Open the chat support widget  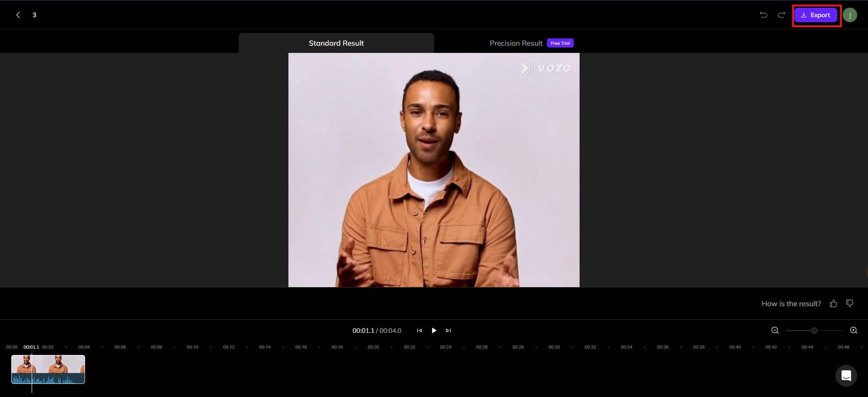[846, 376]
